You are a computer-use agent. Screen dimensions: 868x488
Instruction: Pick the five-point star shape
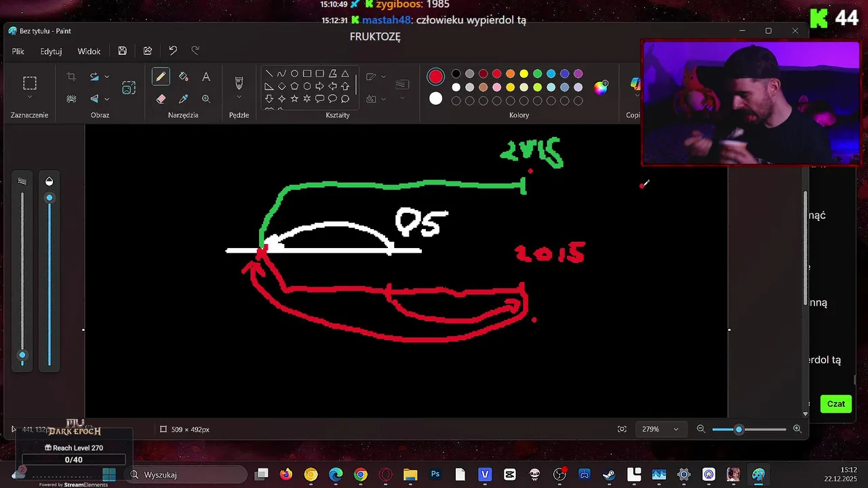pyautogui.click(x=294, y=99)
